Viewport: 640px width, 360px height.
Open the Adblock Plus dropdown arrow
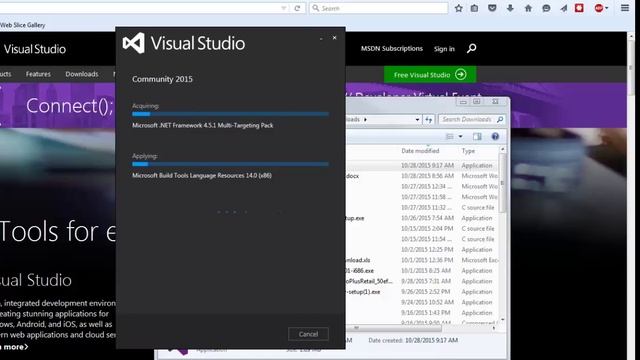607,8
